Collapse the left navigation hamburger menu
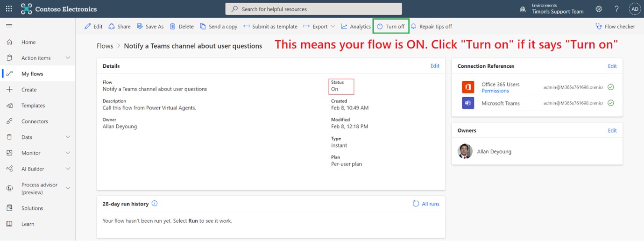This screenshot has width=644, height=241. (9, 26)
